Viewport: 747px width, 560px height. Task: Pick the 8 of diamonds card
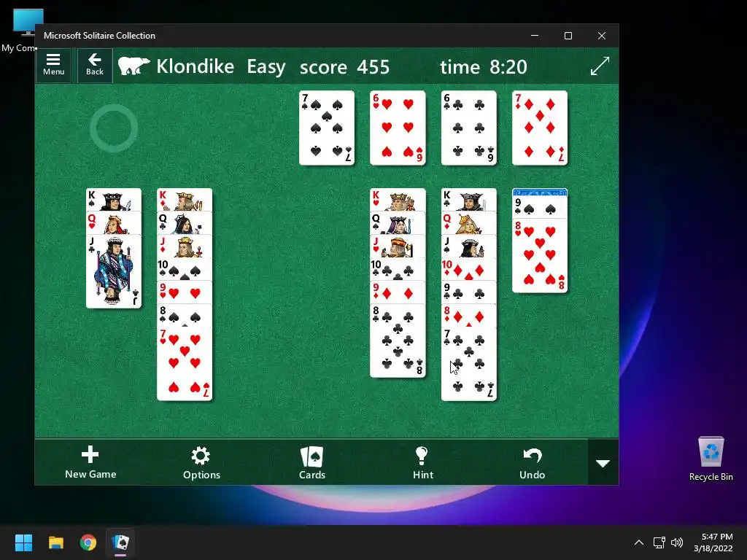pos(469,315)
